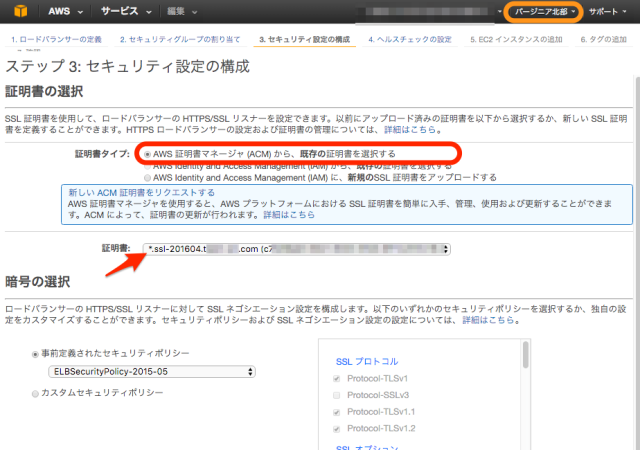
Task: Open the バージニア北部 region selector
Action: tap(544, 11)
